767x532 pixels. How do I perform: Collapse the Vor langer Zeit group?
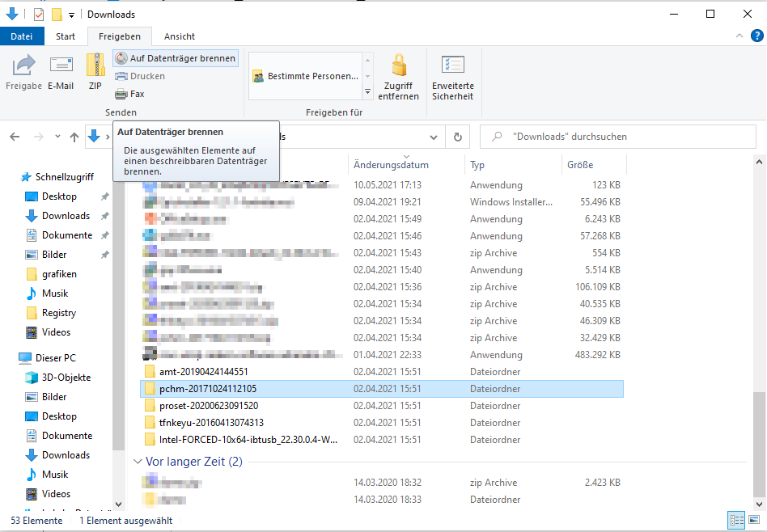click(x=138, y=462)
